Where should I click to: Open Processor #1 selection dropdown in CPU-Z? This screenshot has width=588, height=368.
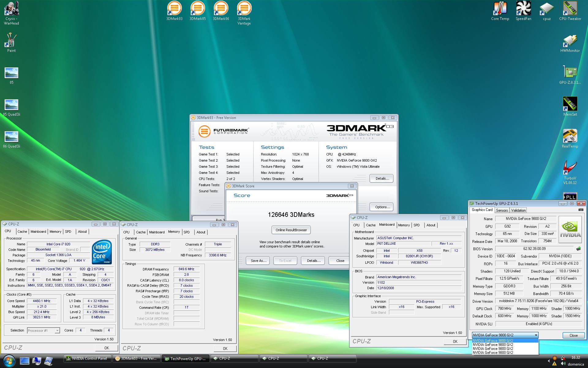pos(43,331)
